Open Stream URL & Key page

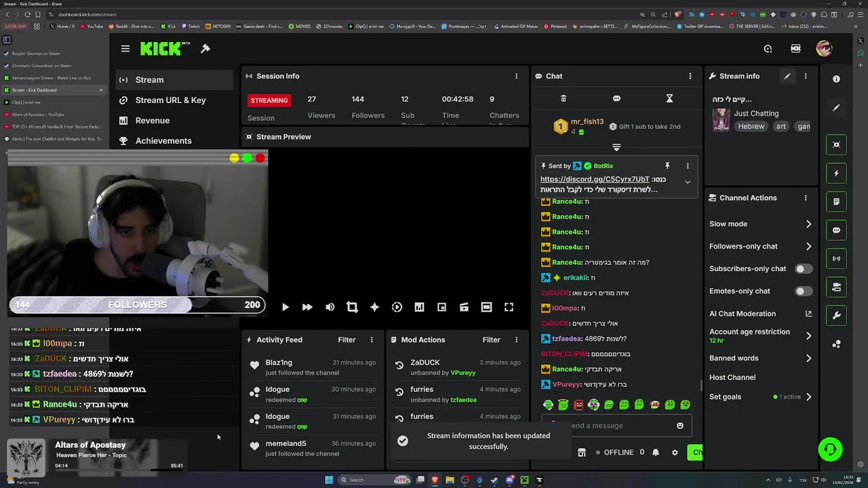click(x=174, y=100)
